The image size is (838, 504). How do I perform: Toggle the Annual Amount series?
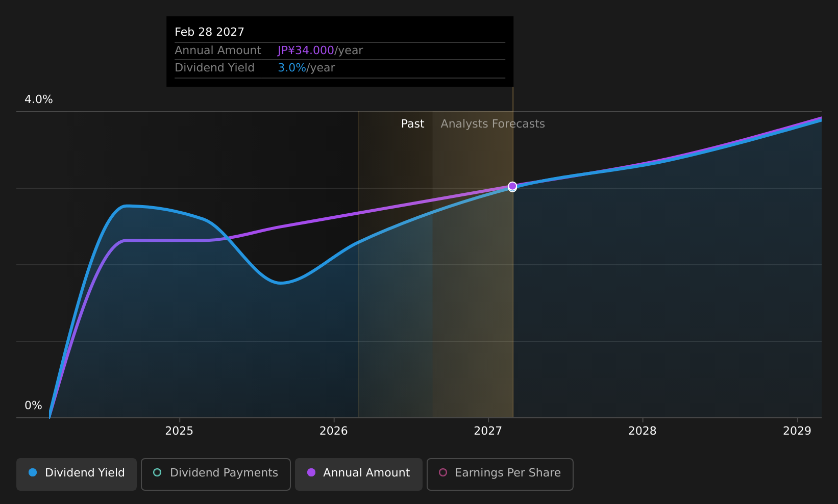click(x=358, y=474)
